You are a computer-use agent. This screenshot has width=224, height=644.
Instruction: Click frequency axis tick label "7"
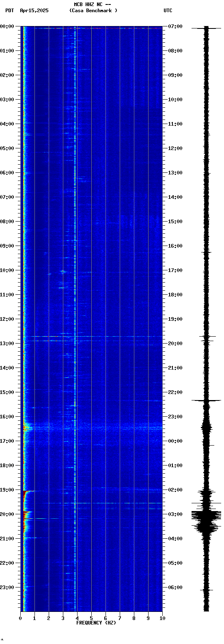[x=120, y=618]
